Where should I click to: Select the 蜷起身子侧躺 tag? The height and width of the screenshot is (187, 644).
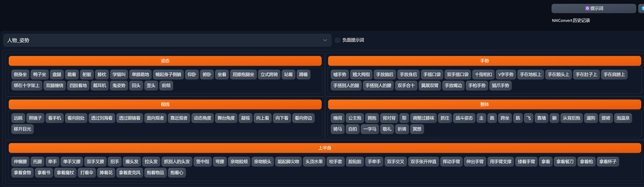168,75
